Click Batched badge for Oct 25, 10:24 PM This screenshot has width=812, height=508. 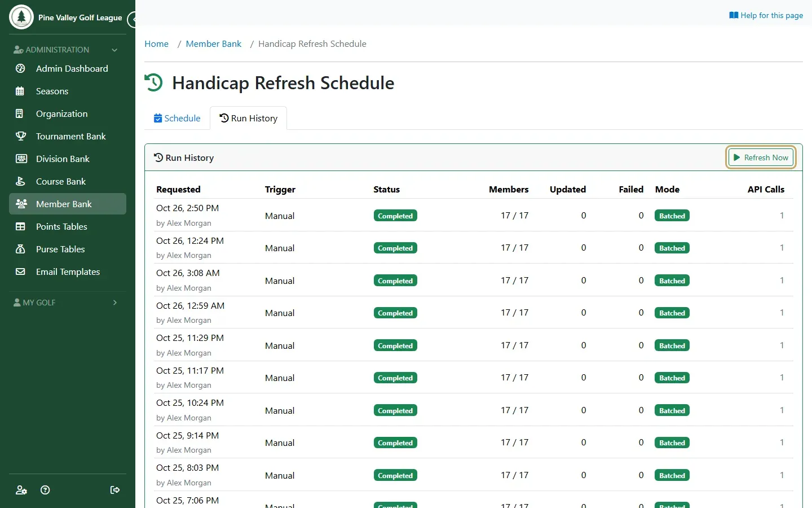[672, 410]
